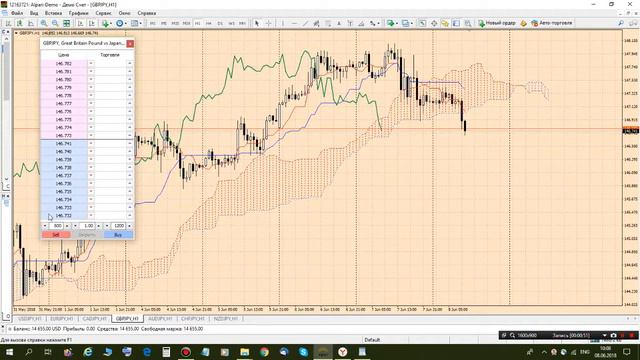This screenshot has height=360, width=640.
Task: Select the trendline drawing tool
Action: tap(305, 23)
